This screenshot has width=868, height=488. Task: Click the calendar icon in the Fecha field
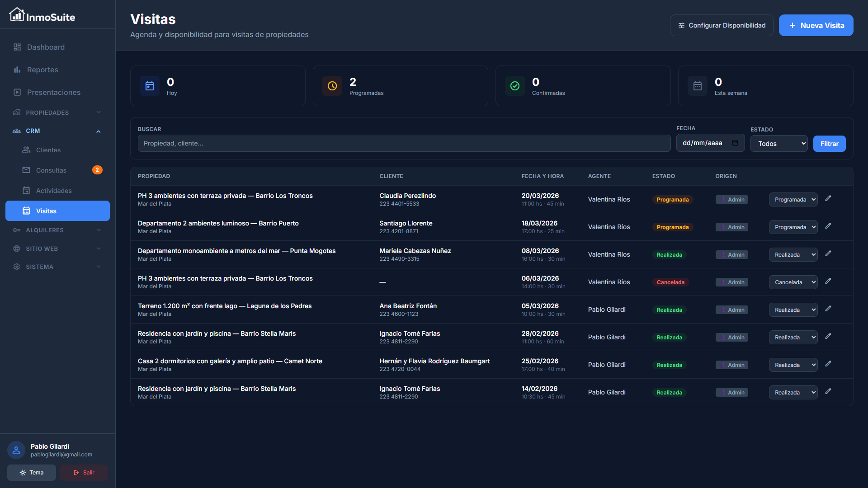pos(735,143)
